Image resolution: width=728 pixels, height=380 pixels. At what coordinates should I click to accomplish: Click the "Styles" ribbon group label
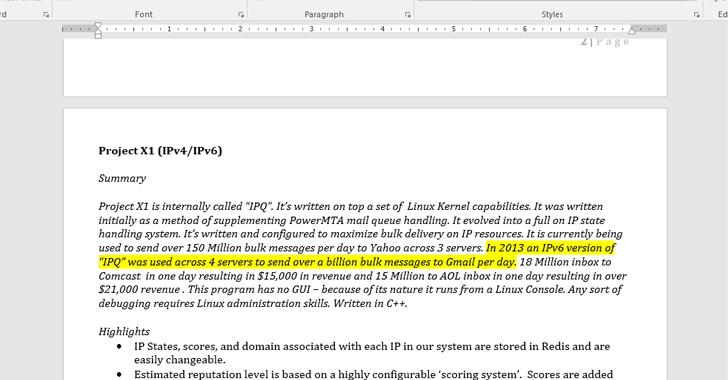[x=552, y=14]
